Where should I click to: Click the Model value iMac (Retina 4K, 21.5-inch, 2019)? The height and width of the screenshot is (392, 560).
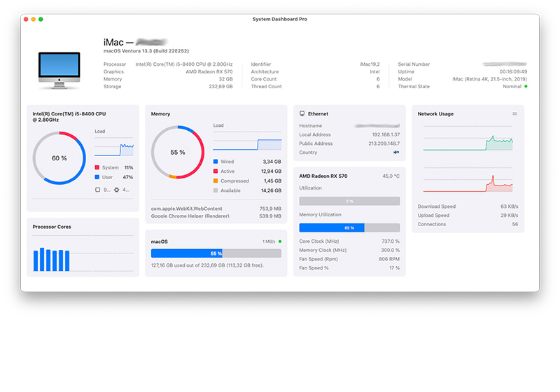pyautogui.click(x=489, y=79)
